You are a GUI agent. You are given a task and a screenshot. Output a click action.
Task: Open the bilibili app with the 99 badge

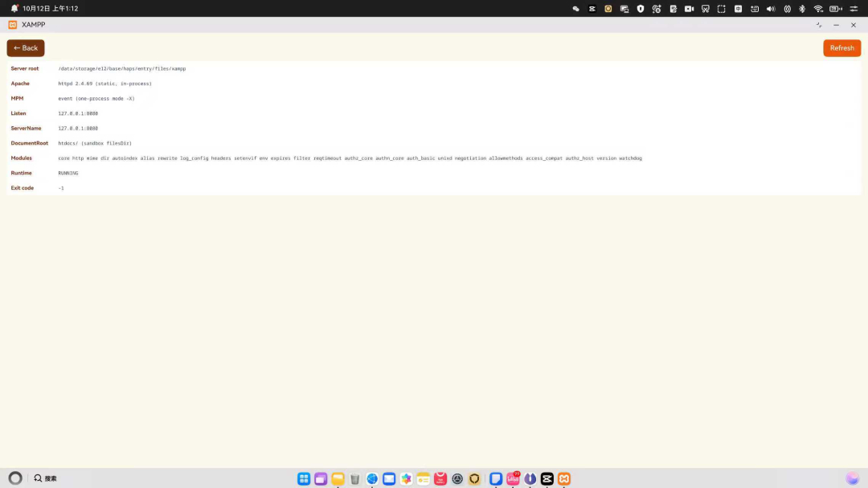(513, 478)
